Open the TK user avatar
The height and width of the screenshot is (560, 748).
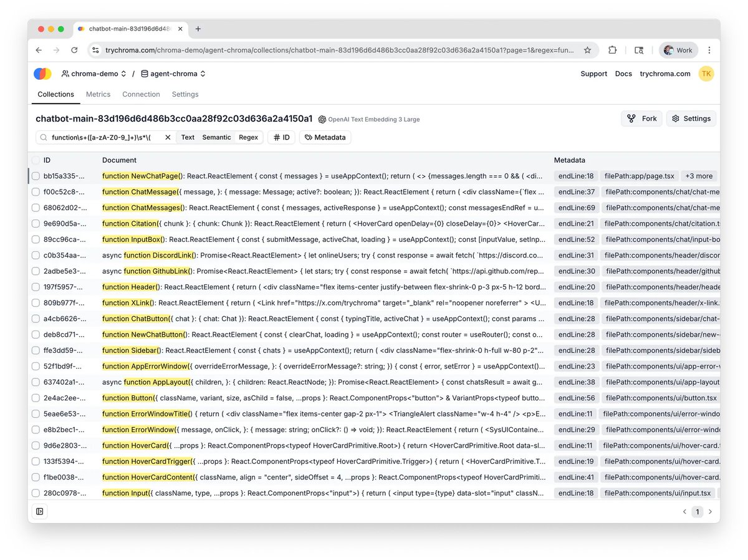(x=706, y=74)
